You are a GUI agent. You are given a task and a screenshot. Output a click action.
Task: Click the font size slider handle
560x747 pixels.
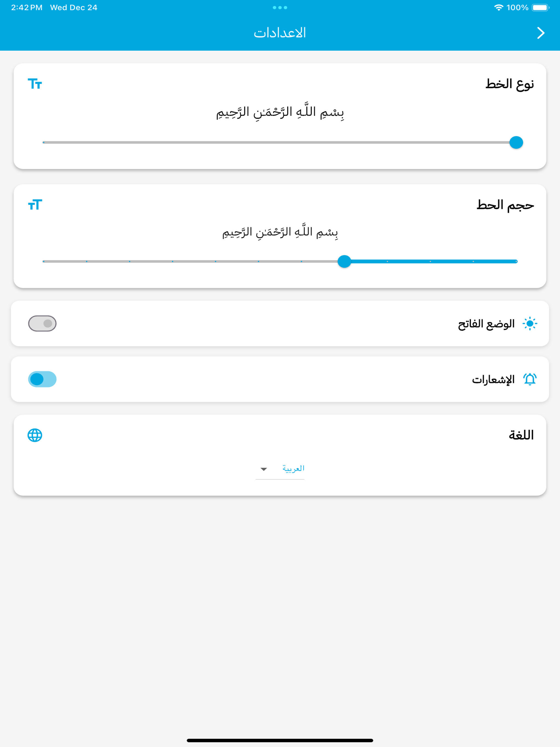coord(344,261)
